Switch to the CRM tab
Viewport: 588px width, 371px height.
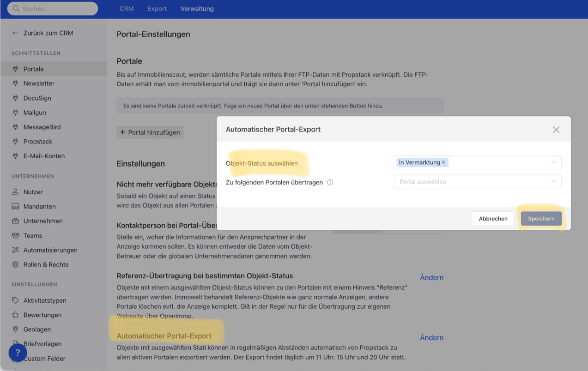127,9
